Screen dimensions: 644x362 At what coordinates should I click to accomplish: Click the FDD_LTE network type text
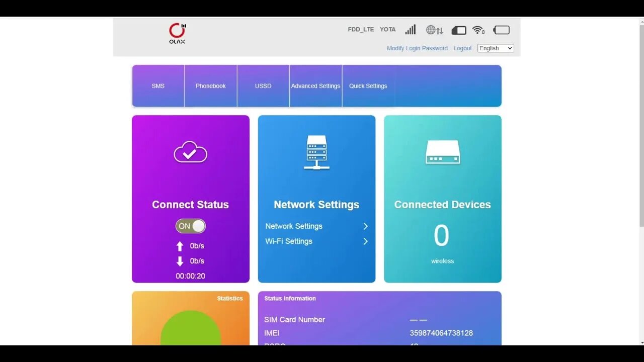361,30
